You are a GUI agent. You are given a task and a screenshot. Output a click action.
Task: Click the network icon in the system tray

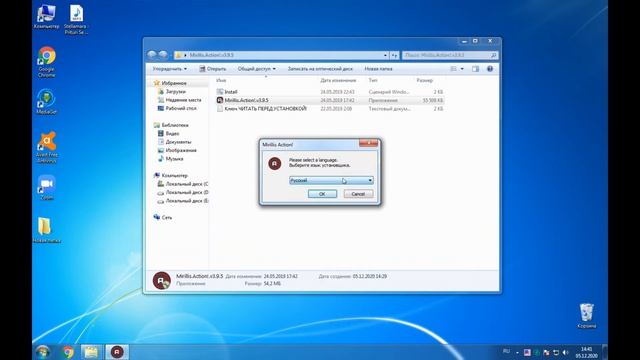pos(556,352)
